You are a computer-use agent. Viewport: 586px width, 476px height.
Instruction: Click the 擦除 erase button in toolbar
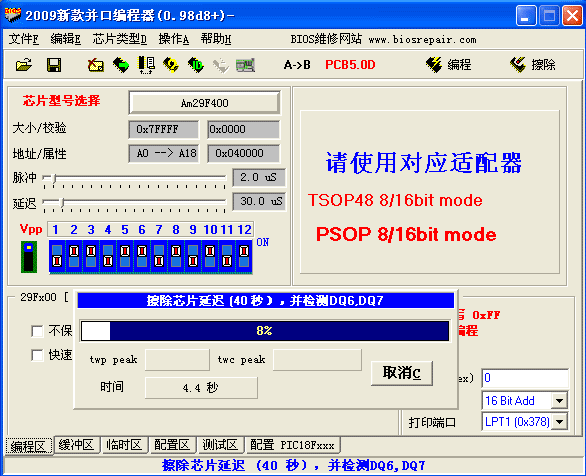[533, 65]
